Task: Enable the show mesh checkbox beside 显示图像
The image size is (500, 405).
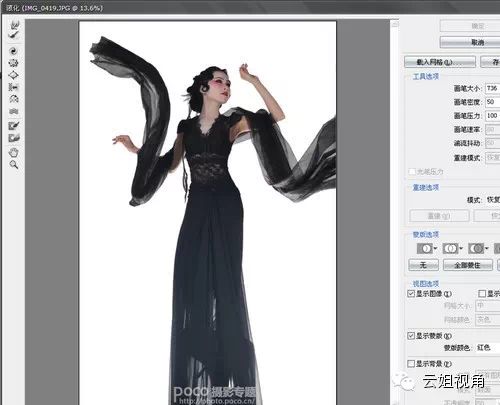Action: (482, 293)
